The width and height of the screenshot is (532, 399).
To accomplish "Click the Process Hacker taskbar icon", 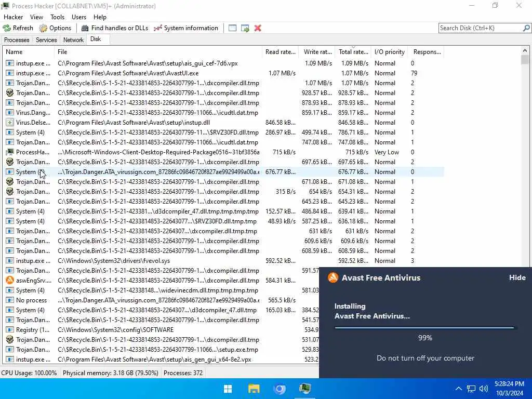I will (305, 389).
